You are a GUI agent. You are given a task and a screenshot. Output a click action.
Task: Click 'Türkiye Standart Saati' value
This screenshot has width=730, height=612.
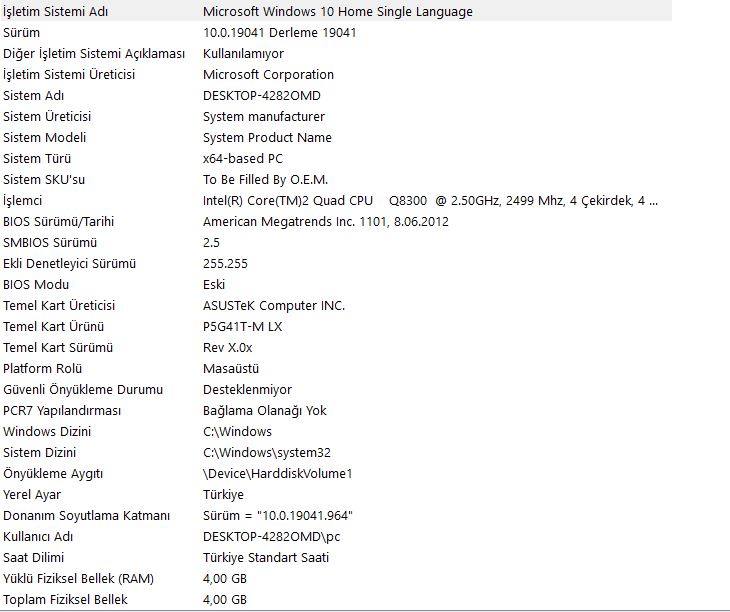pos(266,558)
